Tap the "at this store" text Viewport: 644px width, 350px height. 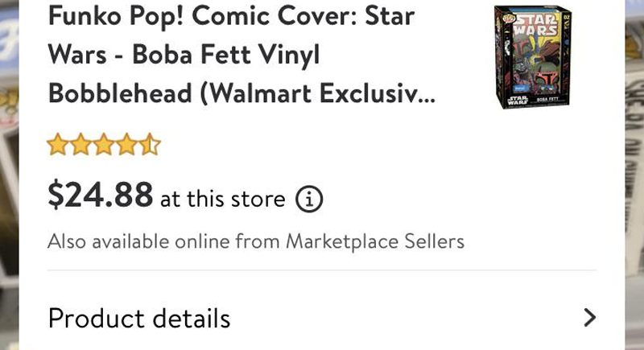coord(223,199)
